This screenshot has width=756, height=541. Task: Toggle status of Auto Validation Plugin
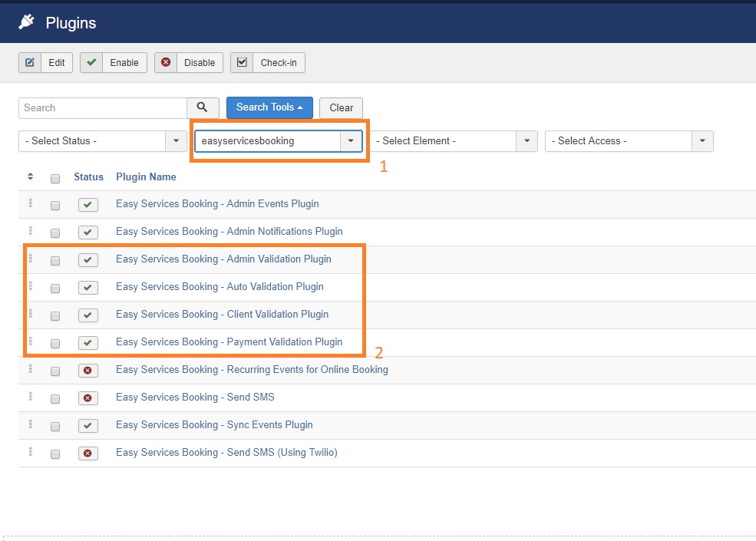(88, 287)
